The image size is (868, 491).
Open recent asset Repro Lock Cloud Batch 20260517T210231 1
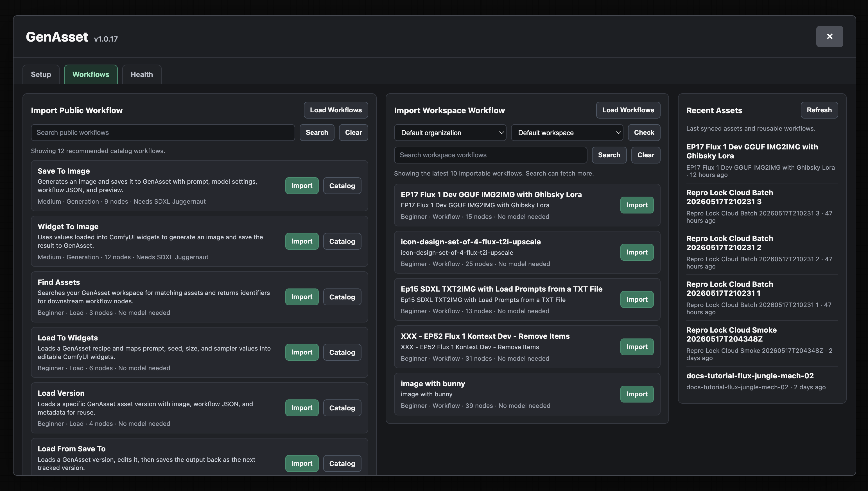[762, 298]
